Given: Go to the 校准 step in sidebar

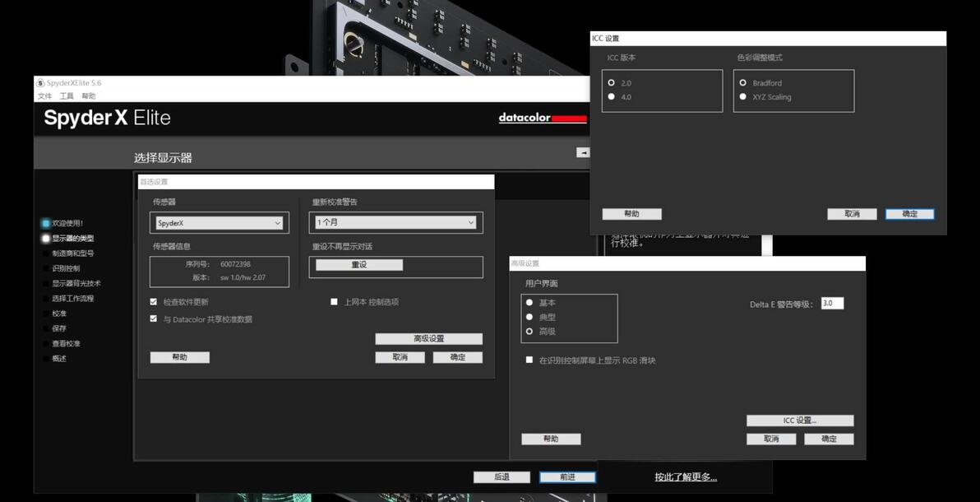Looking at the screenshot, I should point(59,314).
